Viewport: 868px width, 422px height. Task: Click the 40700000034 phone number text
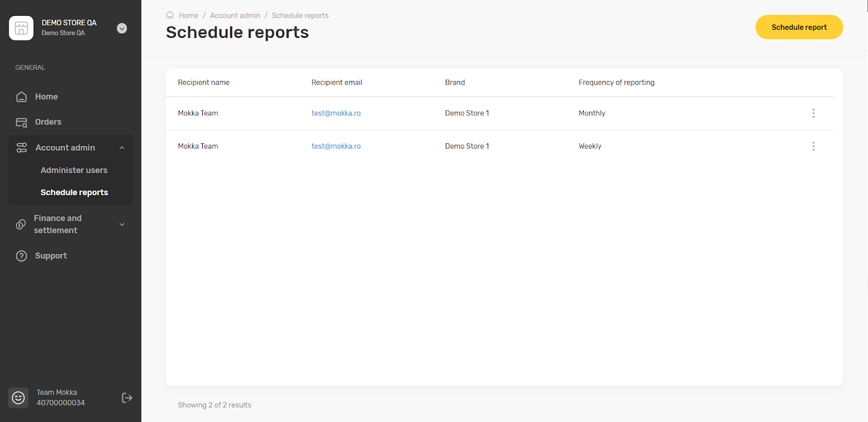click(x=61, y=402)
